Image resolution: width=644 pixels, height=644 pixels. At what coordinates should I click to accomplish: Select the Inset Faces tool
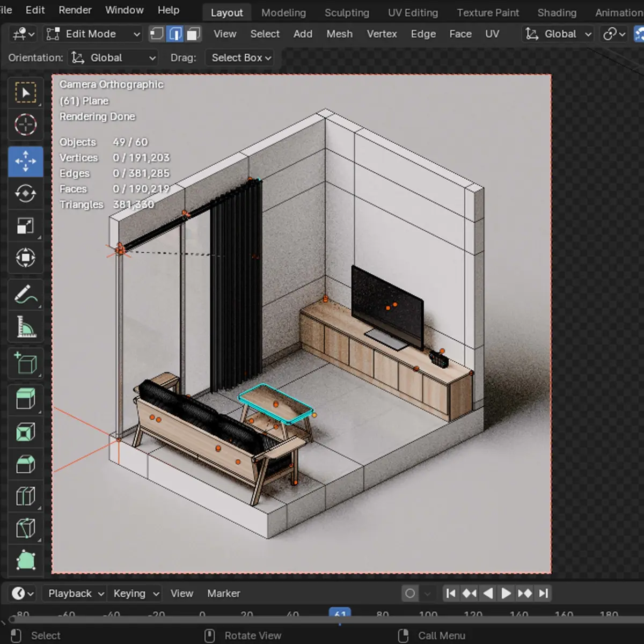tap(25, 432)
